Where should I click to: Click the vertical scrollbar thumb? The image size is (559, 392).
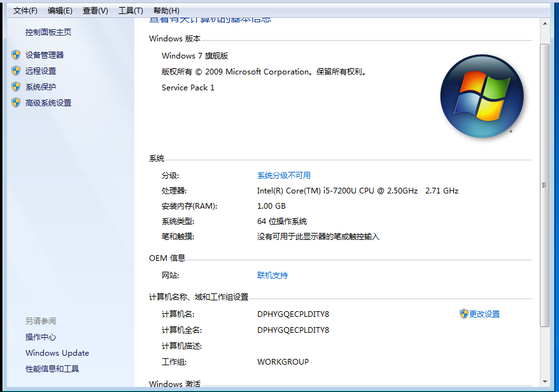click(545, 185)
